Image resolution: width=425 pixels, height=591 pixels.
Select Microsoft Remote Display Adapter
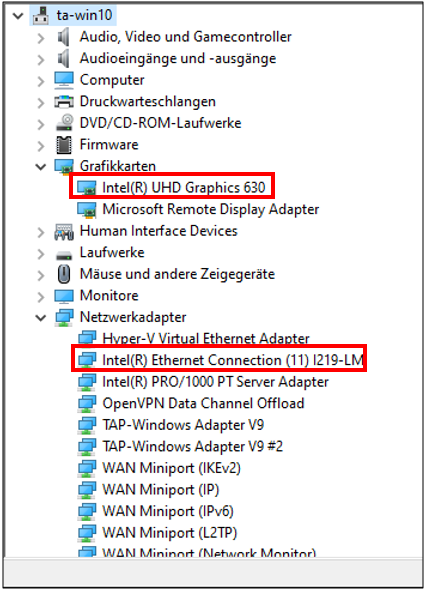211,209
